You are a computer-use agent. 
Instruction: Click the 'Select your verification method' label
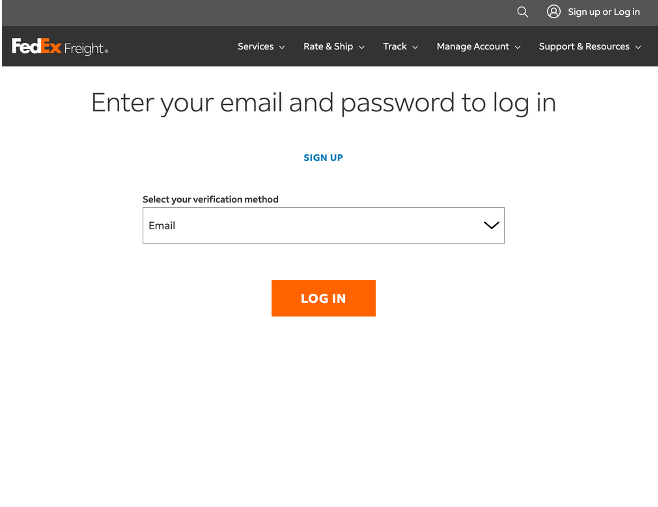point(210,199)
